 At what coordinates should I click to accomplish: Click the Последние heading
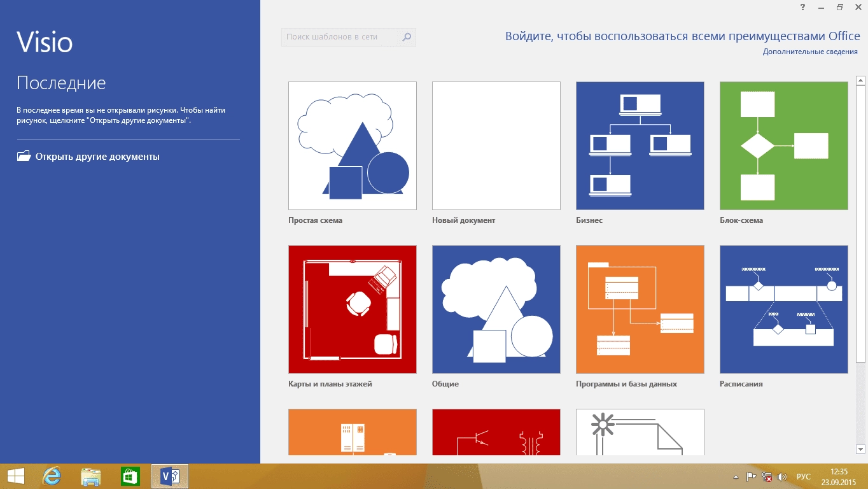click(x=61, y=83)
